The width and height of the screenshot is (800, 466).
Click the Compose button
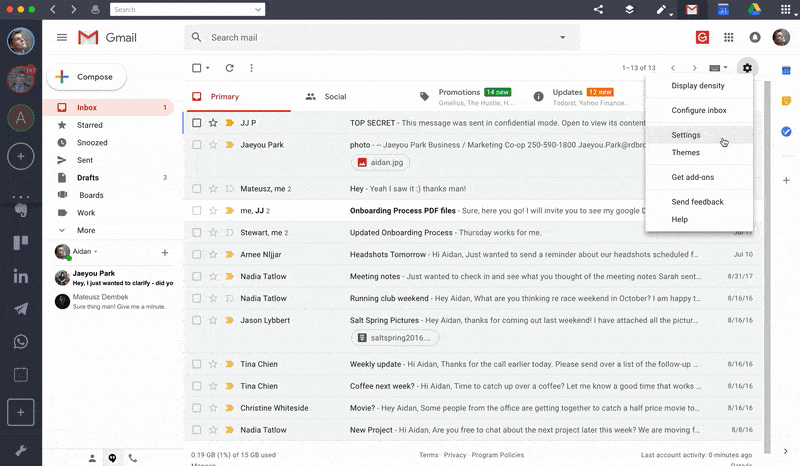(86, 77)
